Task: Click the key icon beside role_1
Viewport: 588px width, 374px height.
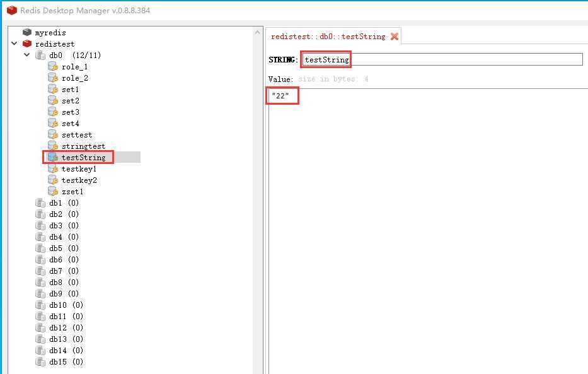Action: click(x=53, y=66)
